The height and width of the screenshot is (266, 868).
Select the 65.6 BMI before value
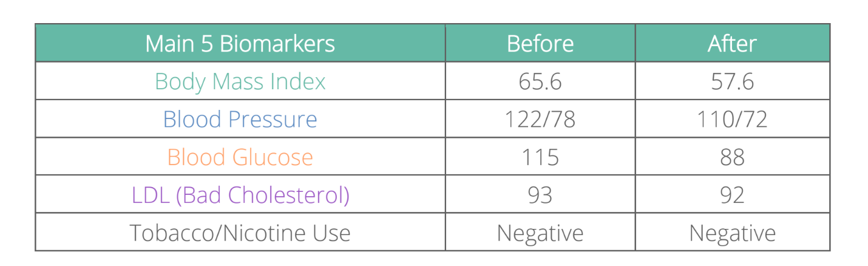tap(540, 81)
